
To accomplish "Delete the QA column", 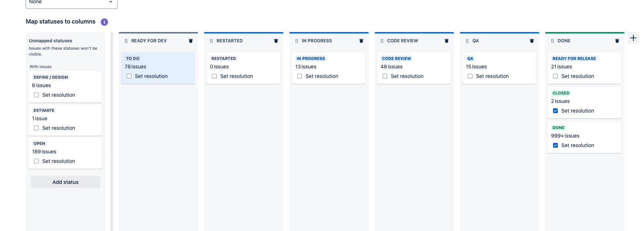I will pos(532,41).
